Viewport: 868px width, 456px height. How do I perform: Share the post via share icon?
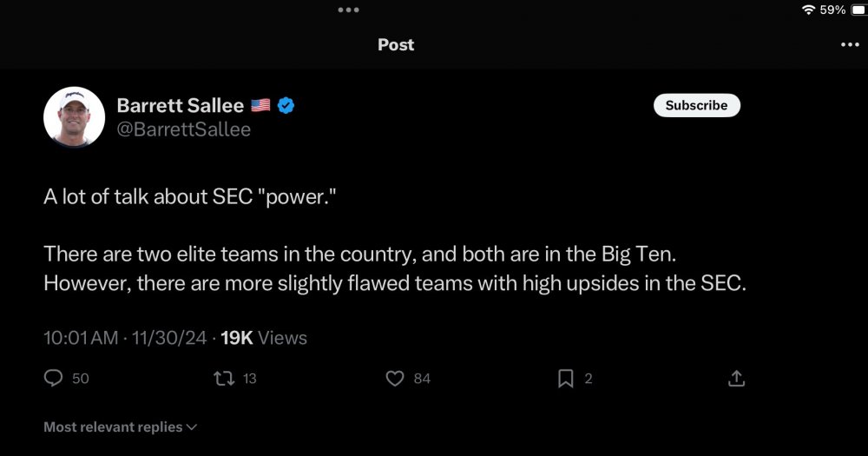(736, 378)
